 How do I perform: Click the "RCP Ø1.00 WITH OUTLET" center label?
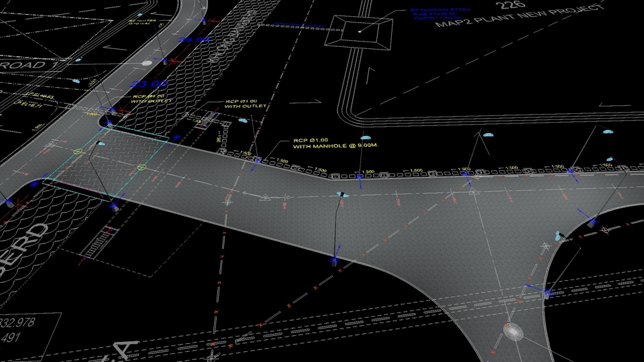pyautogui.click(x=245, y=104)
